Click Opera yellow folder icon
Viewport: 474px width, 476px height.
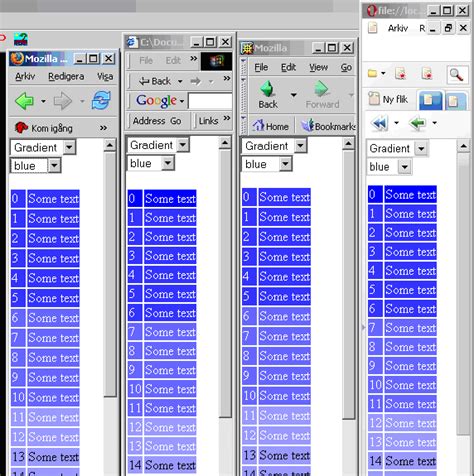(x=373, y=73)
